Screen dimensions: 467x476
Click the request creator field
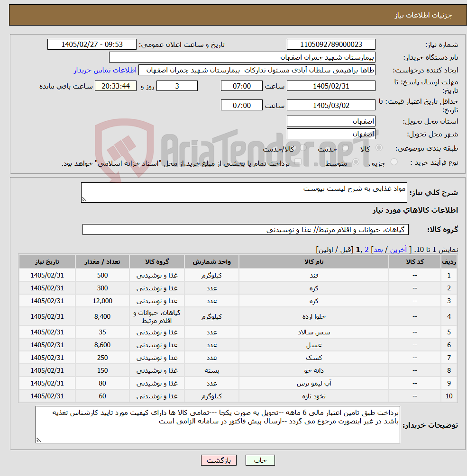(257, 70)
